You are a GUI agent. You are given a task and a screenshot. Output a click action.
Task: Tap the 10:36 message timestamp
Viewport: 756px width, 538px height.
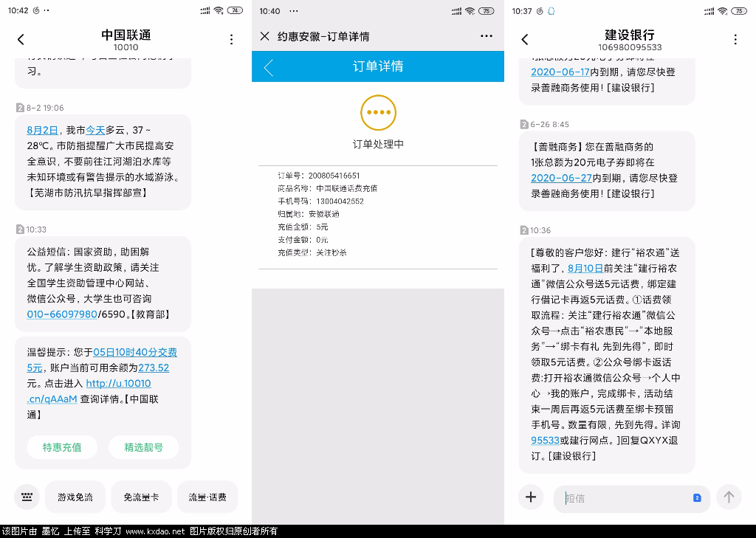click(x=540, y=230)
